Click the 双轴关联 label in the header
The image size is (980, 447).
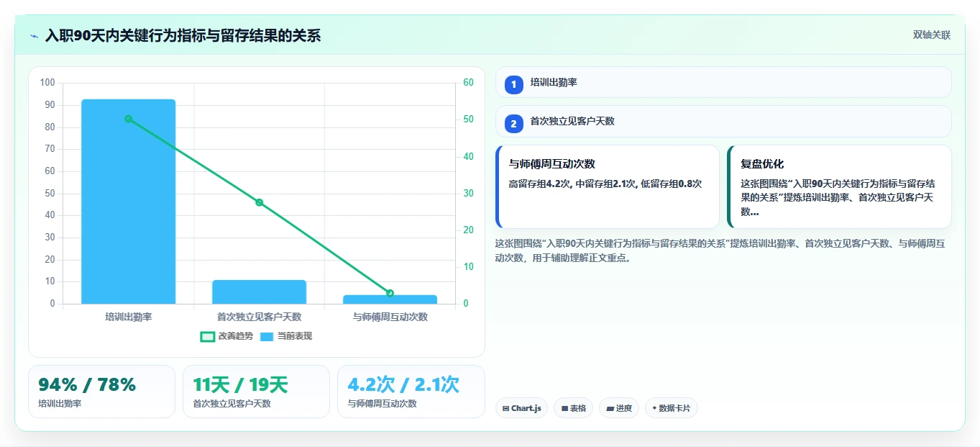(x=931, y=35)
